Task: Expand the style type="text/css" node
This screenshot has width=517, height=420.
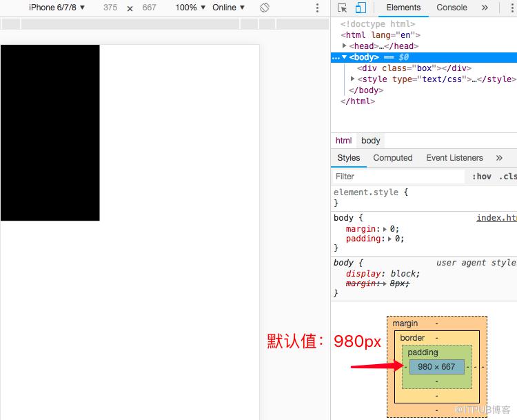Action: [352, 79]
